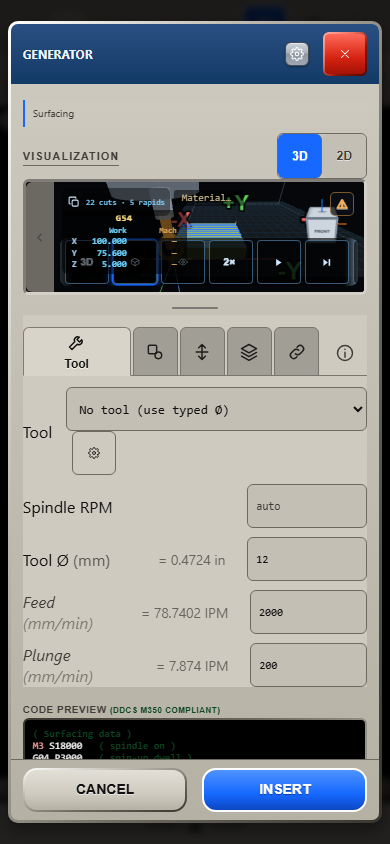Click the copy icon beside 22 cuts
The image size is (390, 844).
point(74,202)
